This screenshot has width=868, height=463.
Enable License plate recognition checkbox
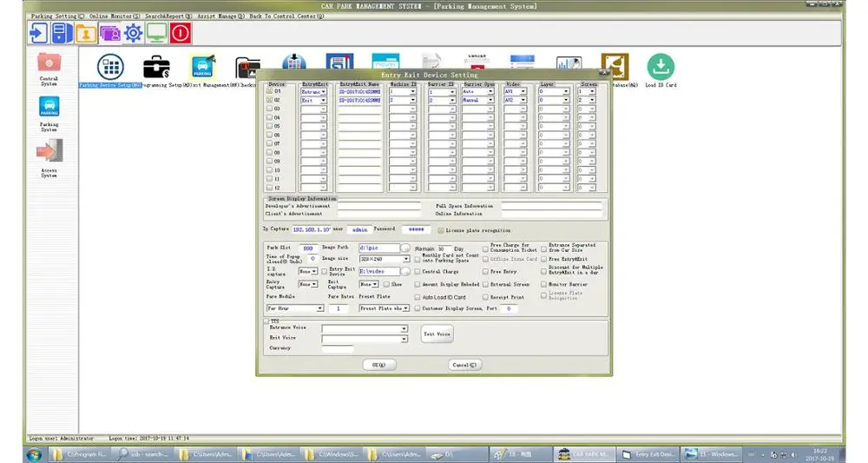click(x=441, y=230)
